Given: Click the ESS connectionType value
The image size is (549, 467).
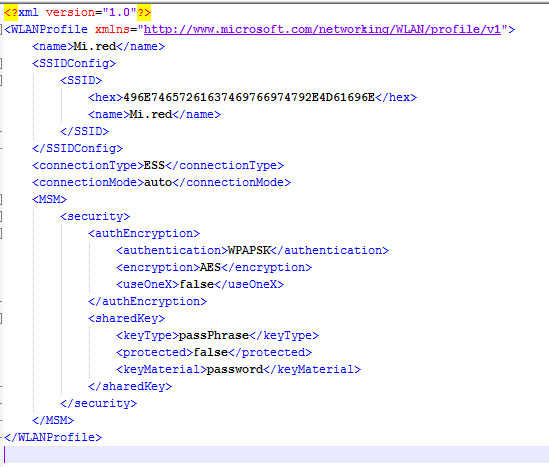Looking at the screenshot, I should click(154, 165).
